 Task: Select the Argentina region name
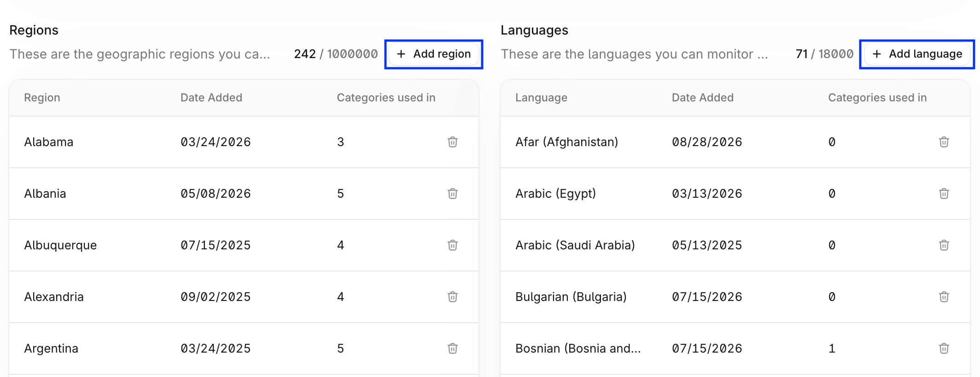51,348
